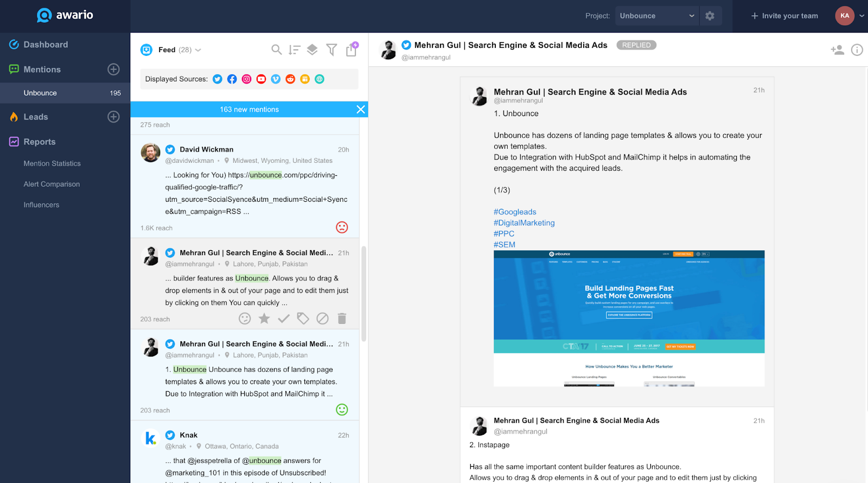The height and width of the screenshot is (483, 868).
Task: Open the KA user avatar menu
Action: [x=845, y=16]
